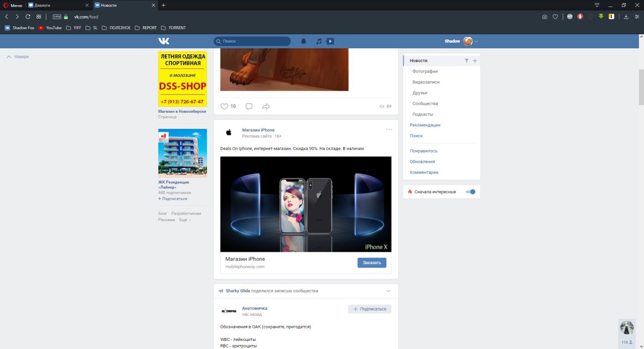
Task: Open the TORRENT bookmarks folder
Action: coord(174,28)
